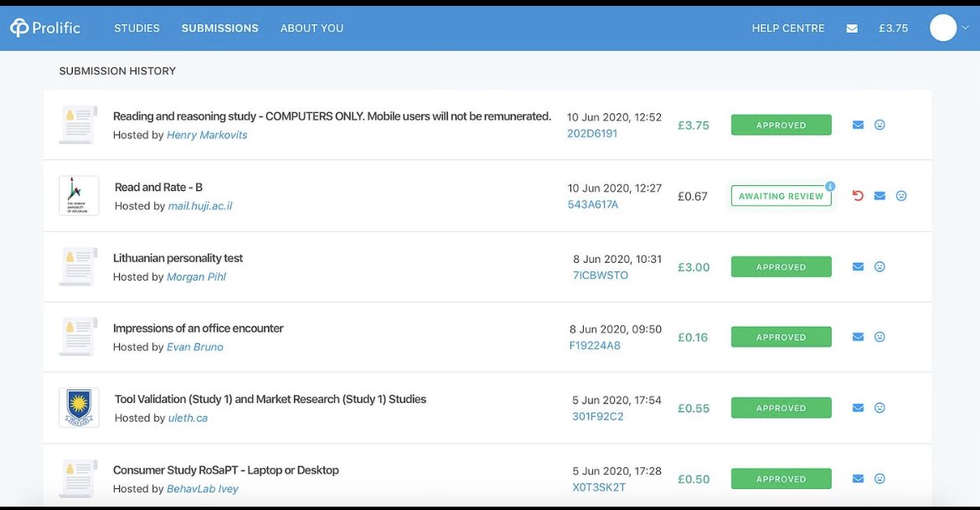980x510 pixels.
Task: Open the Lithuanian personality test title
Action: pos(178,258)
